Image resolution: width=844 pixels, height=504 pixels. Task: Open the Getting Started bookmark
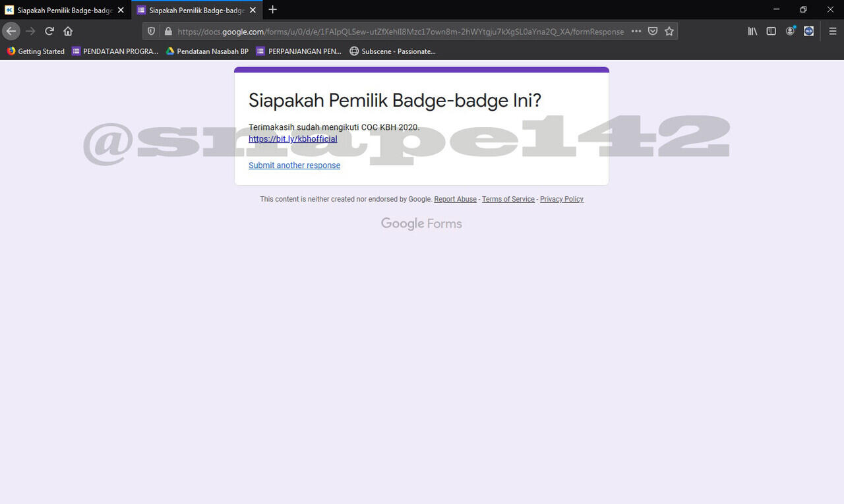(36, 51)
